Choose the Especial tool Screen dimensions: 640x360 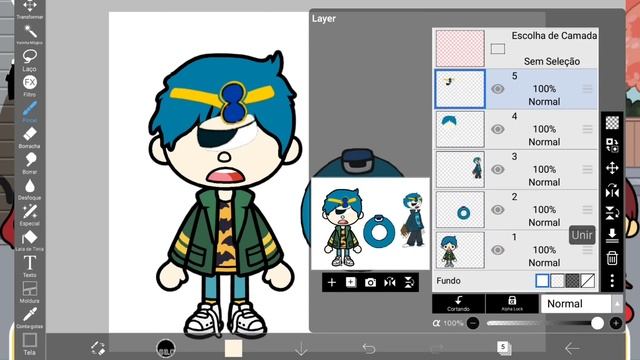tap(30, 215)
